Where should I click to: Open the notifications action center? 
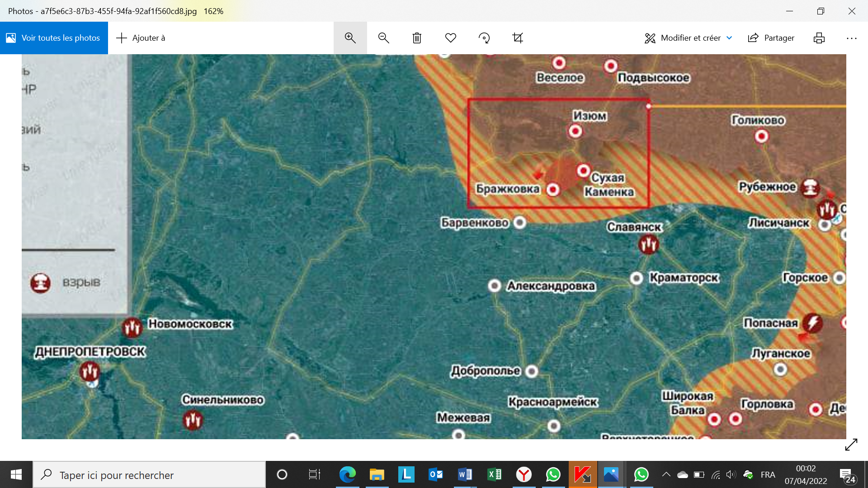(847, 475)
